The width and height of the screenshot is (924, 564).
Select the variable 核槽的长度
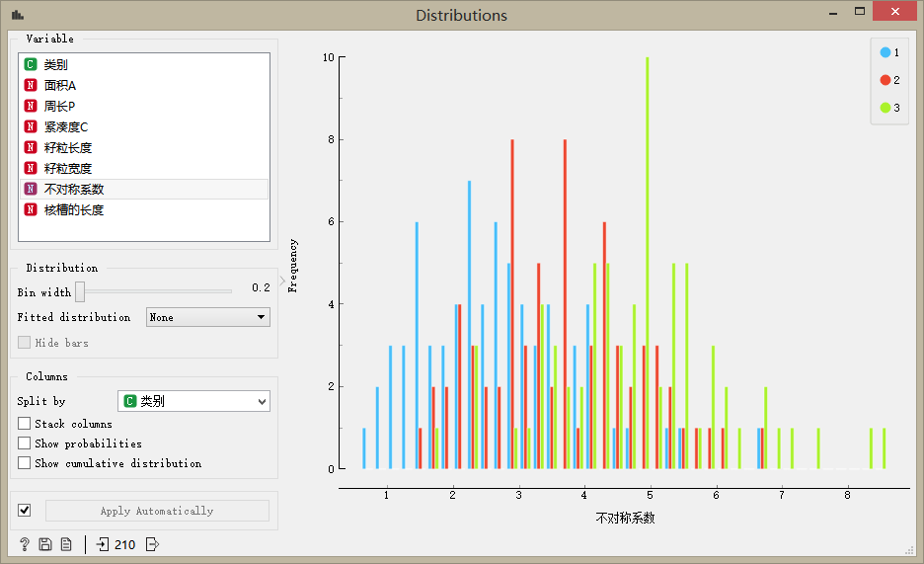(144, 209)
